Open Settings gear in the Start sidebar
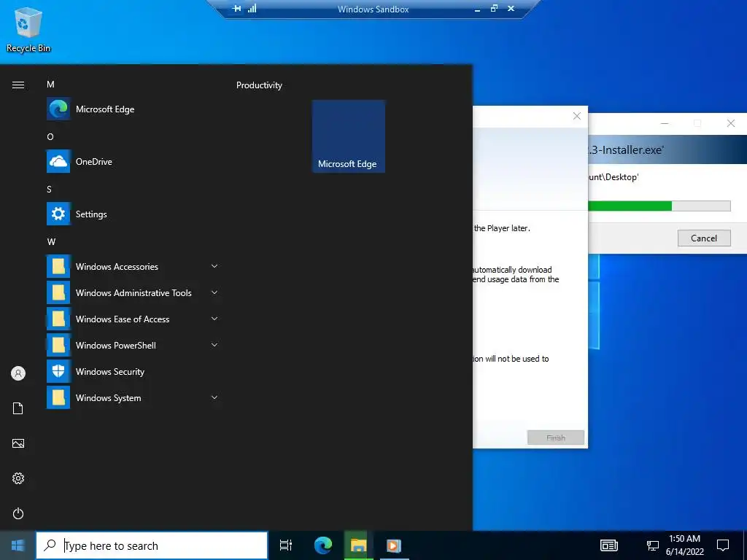 (x=18, y=478)
